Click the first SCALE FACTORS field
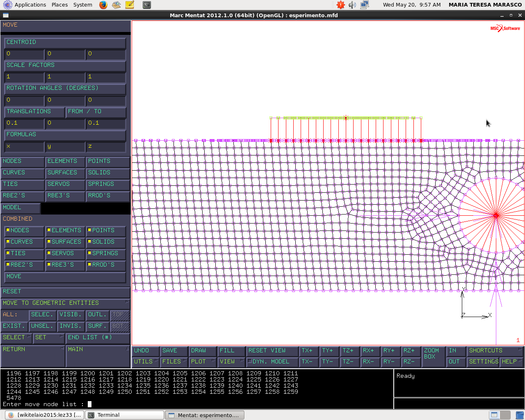The image size is (525, 420). pyautogui.click(x=24, y=77)
